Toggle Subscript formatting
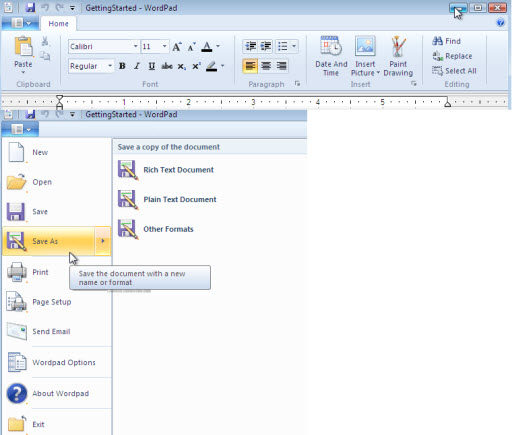 click(181, 66)
